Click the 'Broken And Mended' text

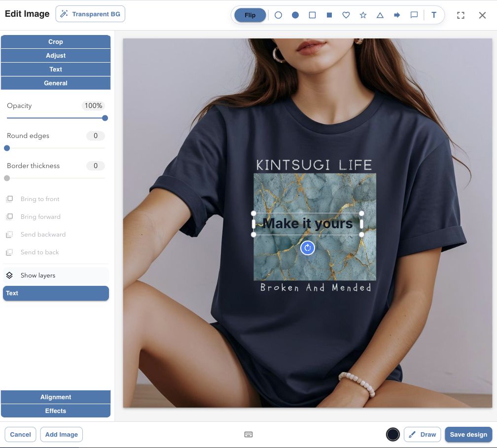[x=316, y=288]
